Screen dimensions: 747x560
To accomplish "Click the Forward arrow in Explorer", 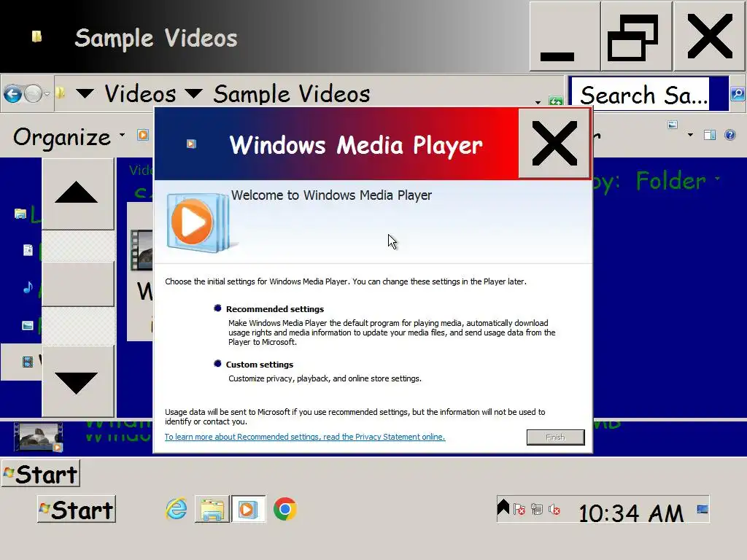I will click(x=34, y=94).
